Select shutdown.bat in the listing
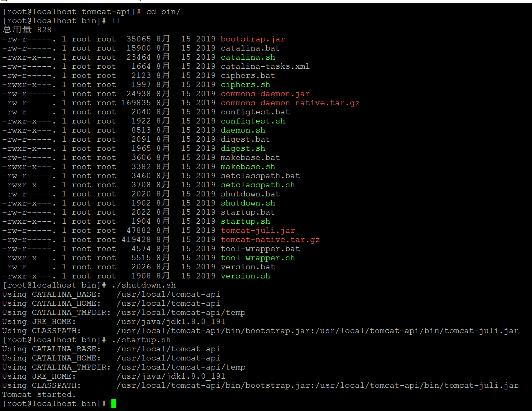 250,194
